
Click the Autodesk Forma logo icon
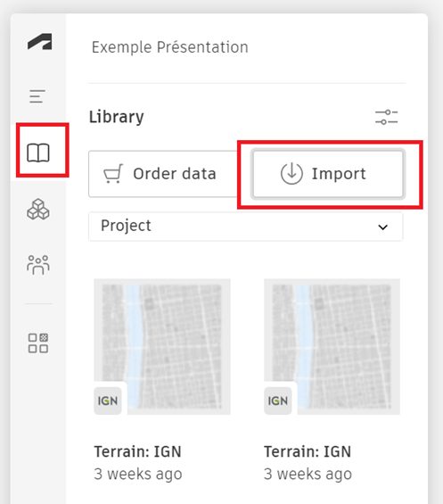coord(40,41)
